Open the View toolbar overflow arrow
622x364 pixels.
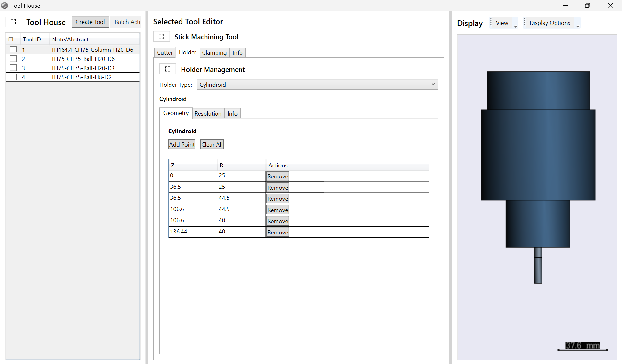(515, 26)
